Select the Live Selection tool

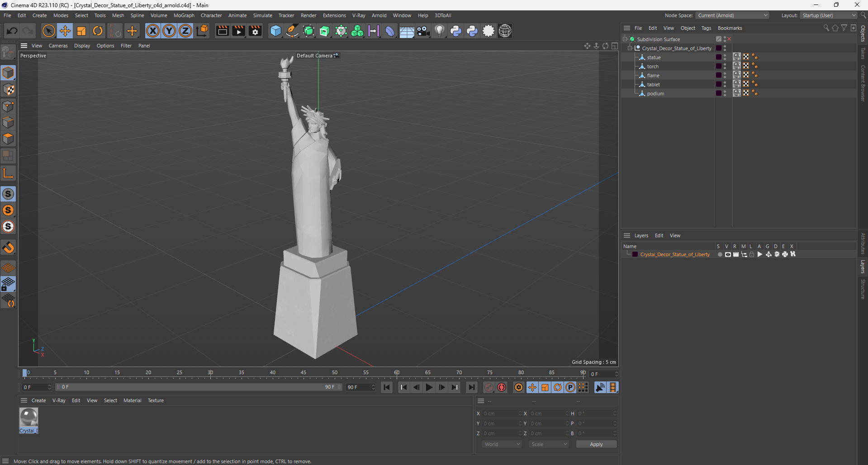pyautogui.click(x=48, y=31)
